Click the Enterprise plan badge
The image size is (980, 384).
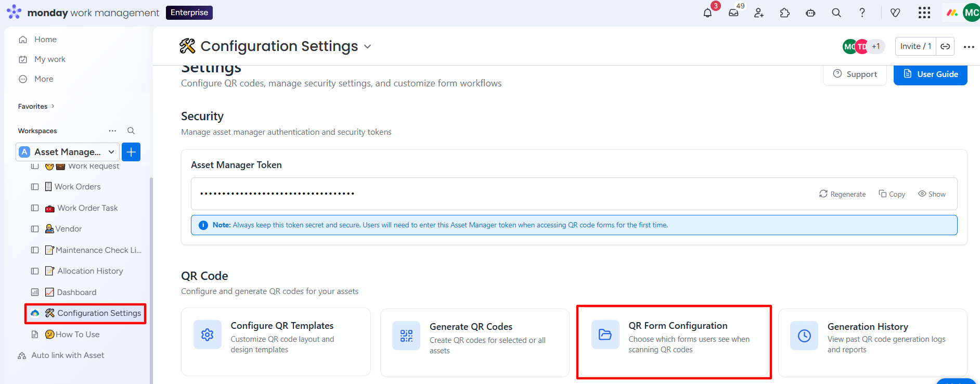(189, 12)
